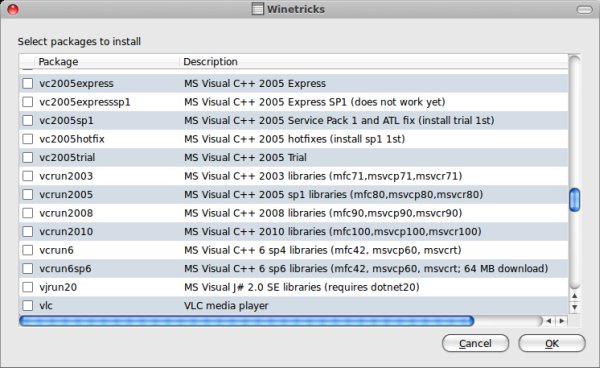600x368 pixels.
Task: Click the window pill button in title bar
Action: click(x=584, y=10)
